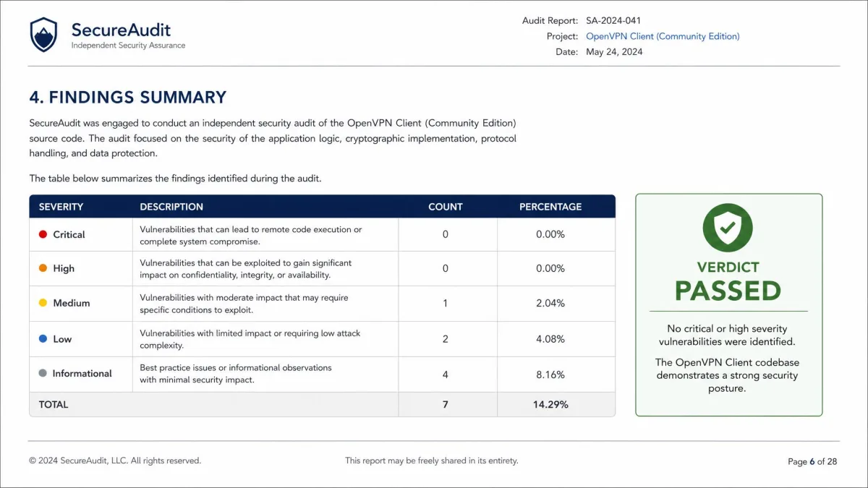
Task: Click the Medium row description text
Action: point(244,304)
